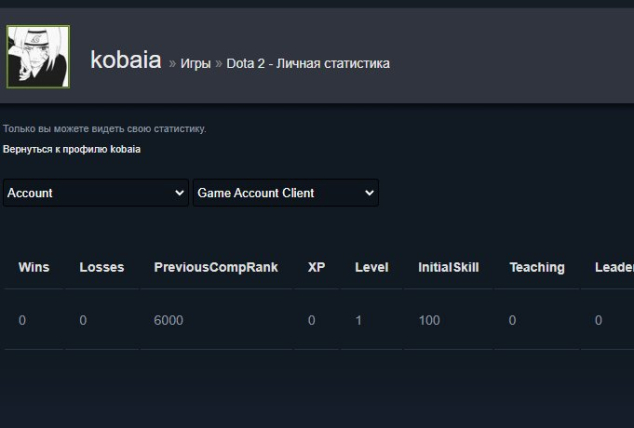Screen dimensions: 634x428
Task: Open the kobaia profile name link
Action: pos(125,60)
